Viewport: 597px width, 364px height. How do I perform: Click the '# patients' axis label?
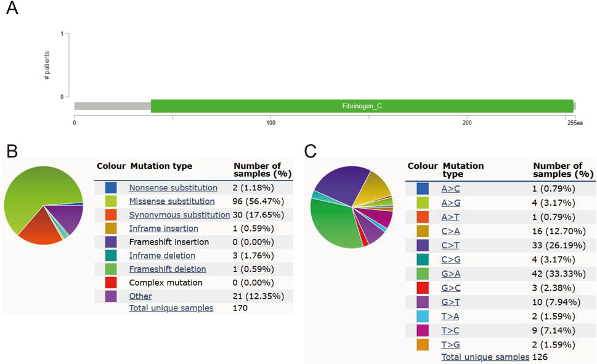tap(47, 65)
